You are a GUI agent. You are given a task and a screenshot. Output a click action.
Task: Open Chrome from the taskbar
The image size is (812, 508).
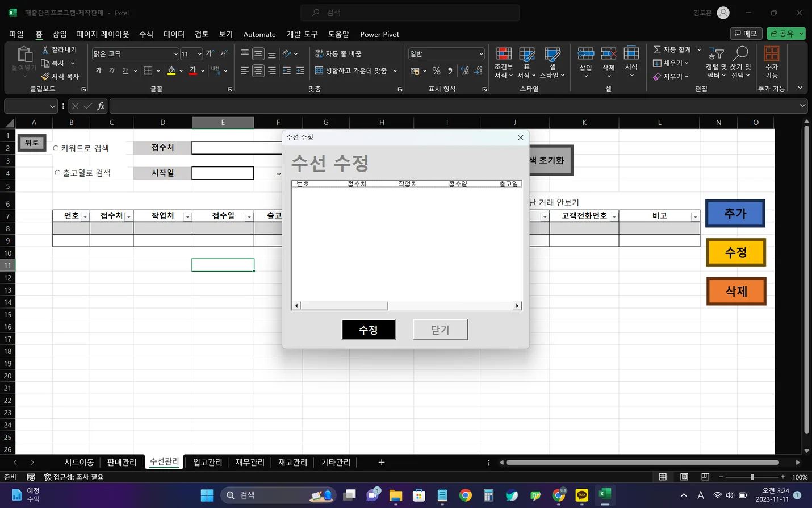click(466, 495)
